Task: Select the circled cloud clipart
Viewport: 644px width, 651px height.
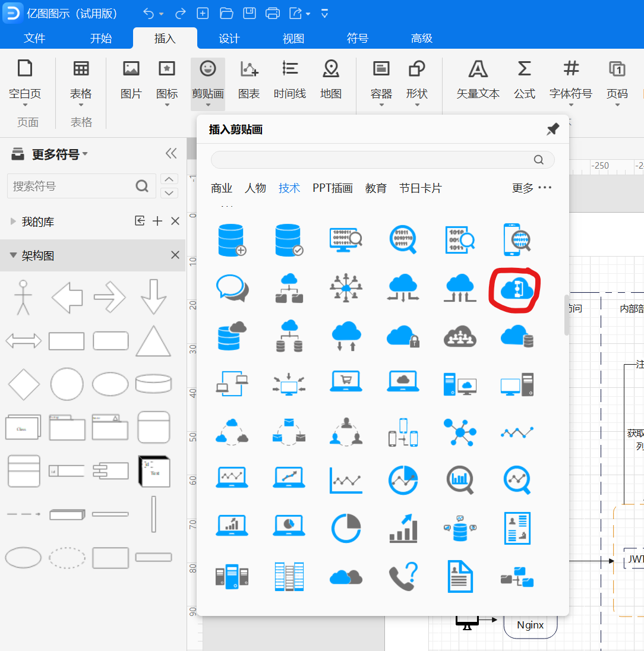Action: pyautogui.click(x=516, y=288)
